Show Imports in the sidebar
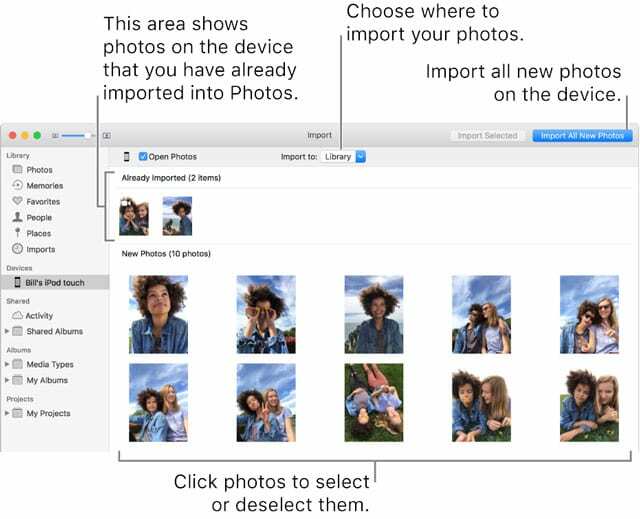The height and width of the screenshot is (519, 640). (x=41, y=249)
